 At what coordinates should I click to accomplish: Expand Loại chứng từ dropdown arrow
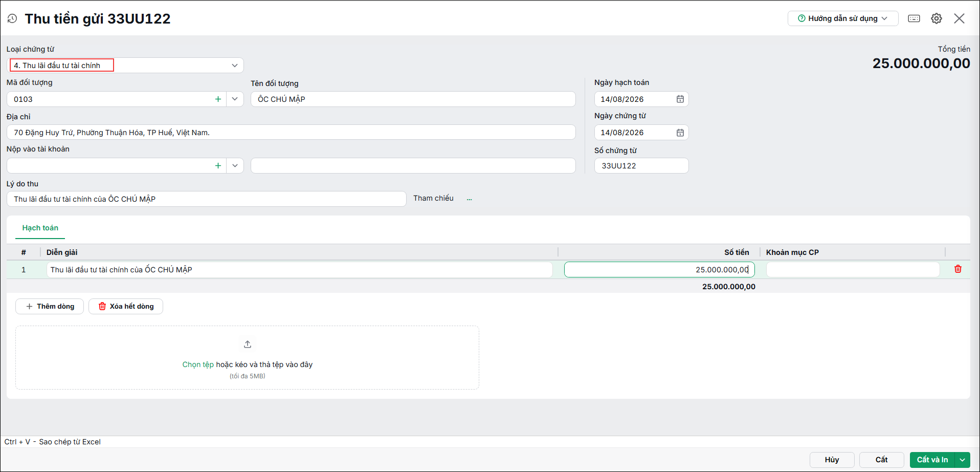[235, 66]
